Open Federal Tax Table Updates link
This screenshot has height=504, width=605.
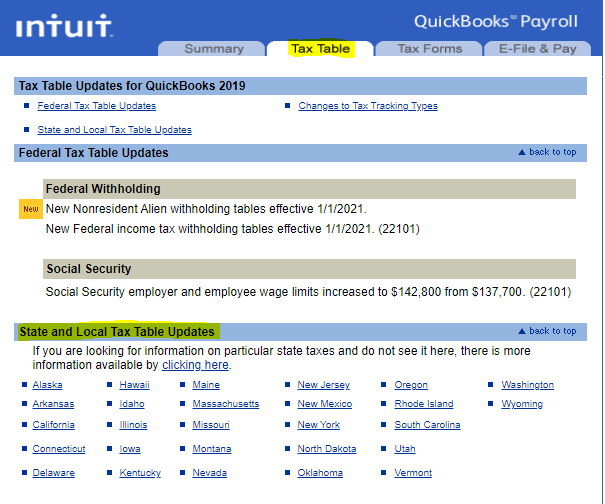coord(96,106)
